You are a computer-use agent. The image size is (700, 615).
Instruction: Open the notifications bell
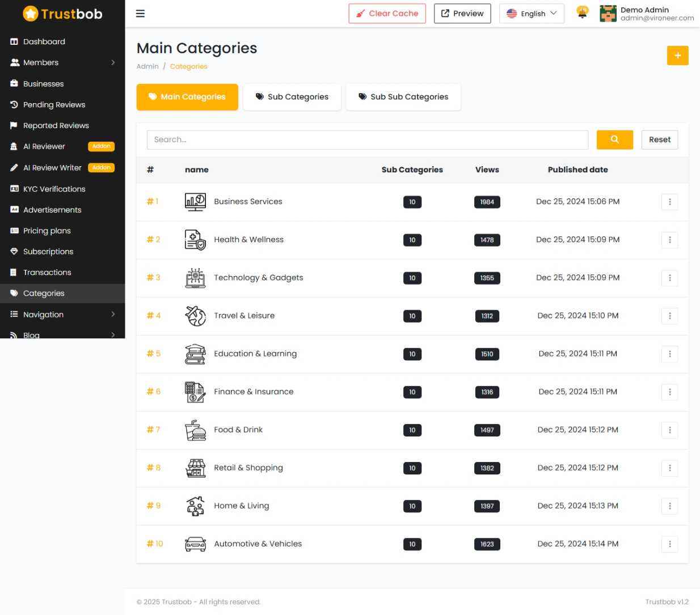[582, 12]
